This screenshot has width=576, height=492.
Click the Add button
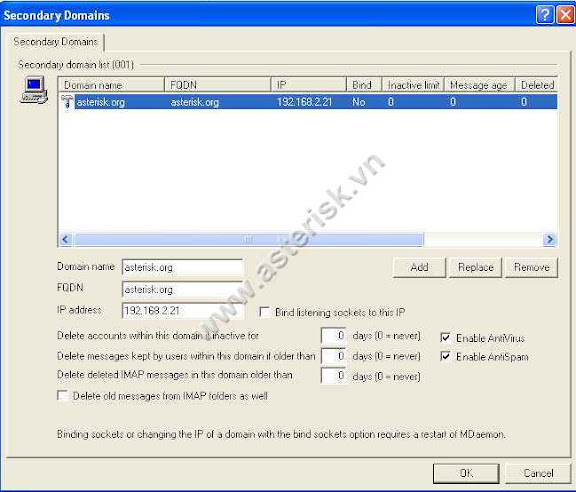point(419,267)
